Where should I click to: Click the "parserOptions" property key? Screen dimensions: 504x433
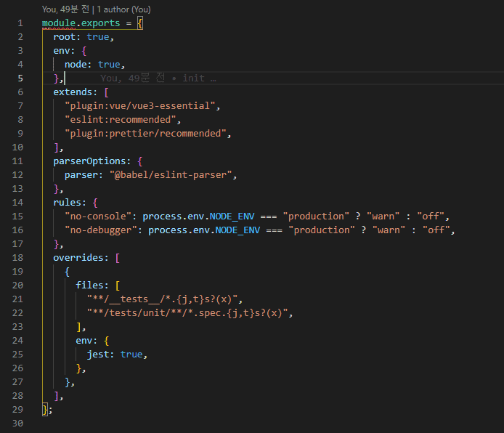[89, 161]
